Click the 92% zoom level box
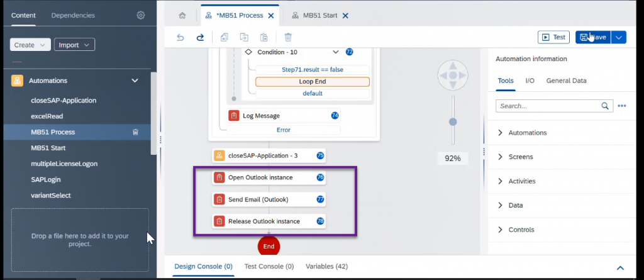The width and height of the screenshot is (644, 280). tap(453, 159)
